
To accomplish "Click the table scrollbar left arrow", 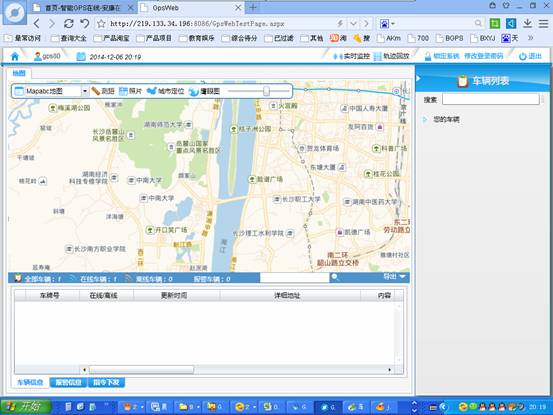I will pyautogui.click(x=84, y=370).
